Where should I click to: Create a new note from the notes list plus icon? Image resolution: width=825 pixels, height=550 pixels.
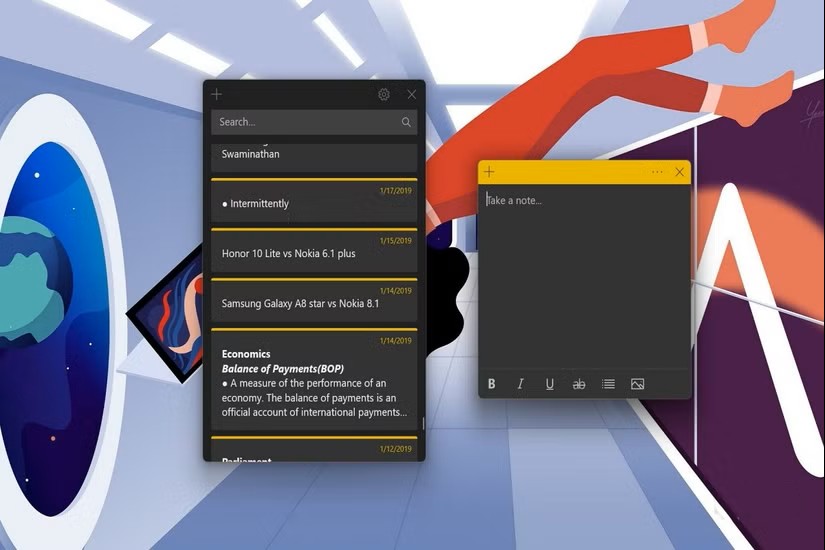[217, 94]
